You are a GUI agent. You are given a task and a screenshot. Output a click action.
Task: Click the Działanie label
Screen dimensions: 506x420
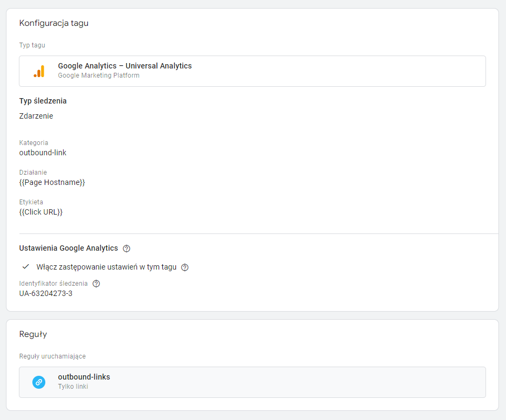point(33,172)
